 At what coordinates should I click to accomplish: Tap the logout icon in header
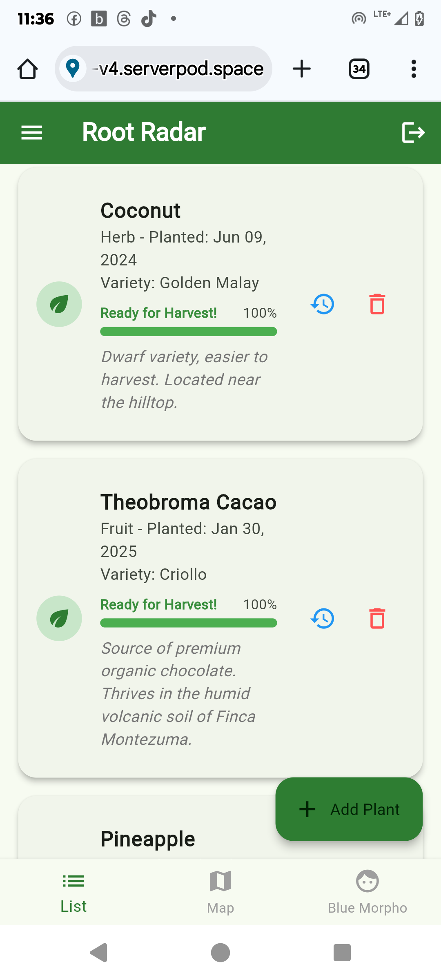point(413,133)
